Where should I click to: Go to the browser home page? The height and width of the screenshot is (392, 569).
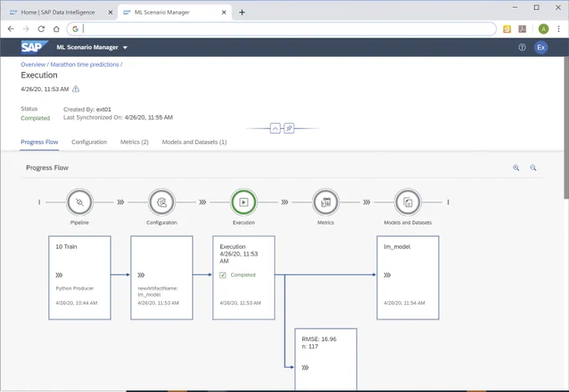pyautogui.click(x=56, y=29)
